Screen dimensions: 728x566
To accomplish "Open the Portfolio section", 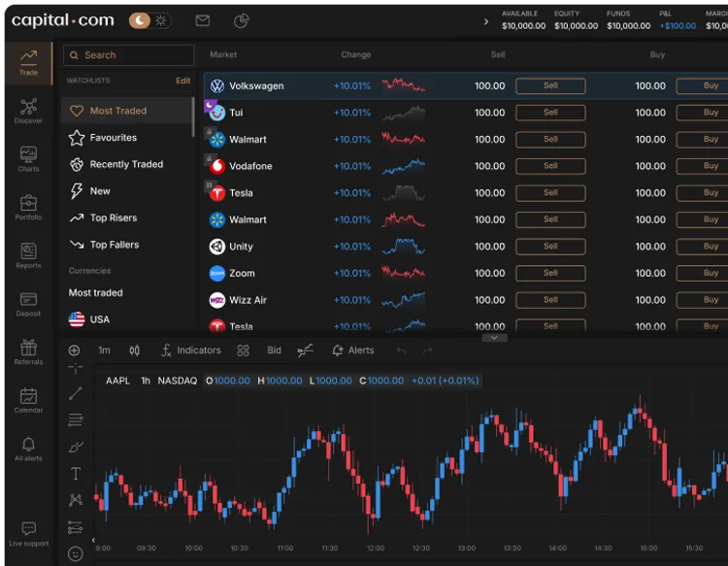I will [28, 208].
